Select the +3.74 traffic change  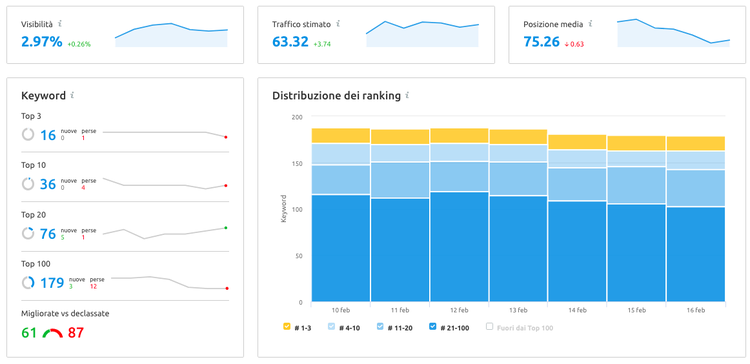[x=322, y=44]
